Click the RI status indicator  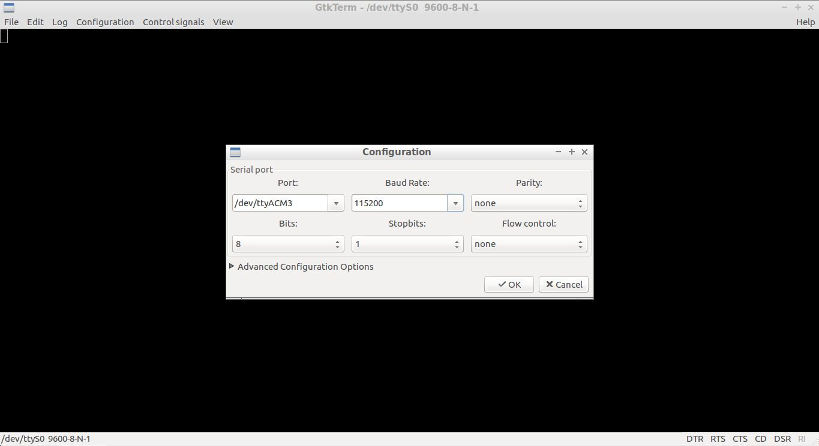tap(802, 439)
